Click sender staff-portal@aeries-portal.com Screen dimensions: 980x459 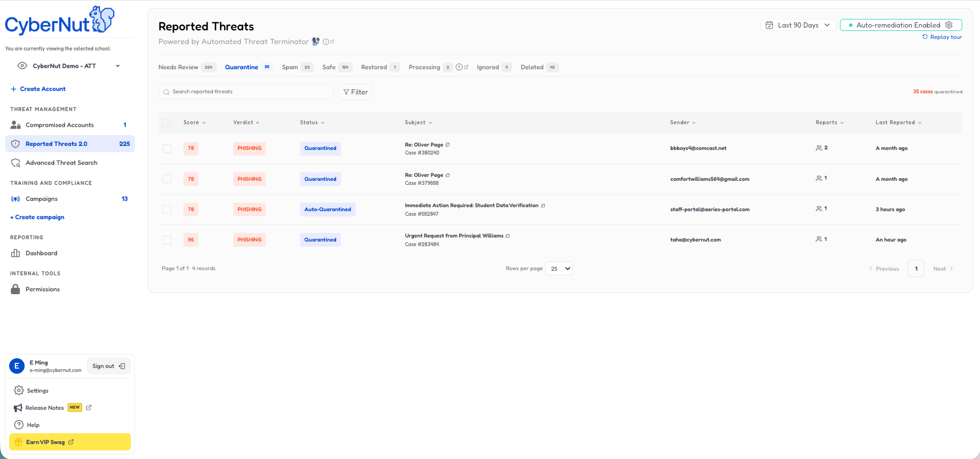tap(710, 209)
